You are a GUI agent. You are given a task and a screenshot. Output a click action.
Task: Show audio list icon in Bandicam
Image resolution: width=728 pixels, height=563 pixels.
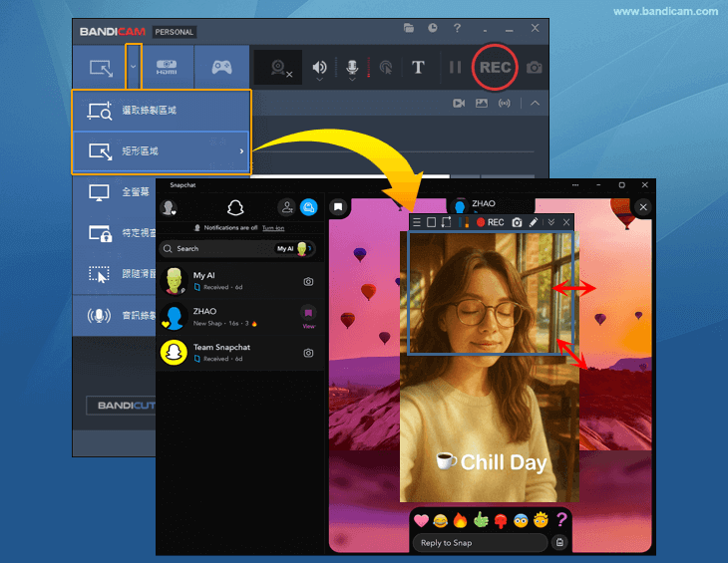click(505, 103)
